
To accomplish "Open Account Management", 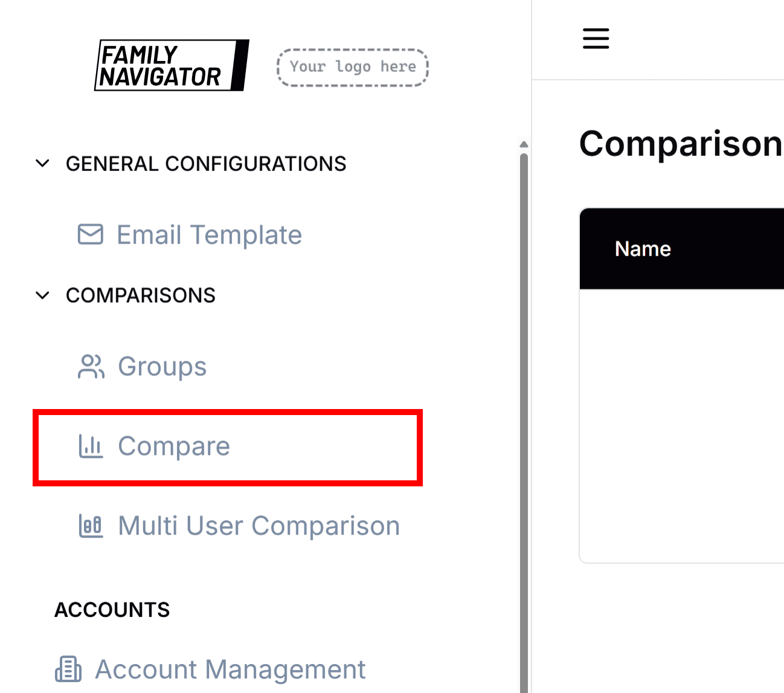I will pyautogui.click(x=230, y=669).
